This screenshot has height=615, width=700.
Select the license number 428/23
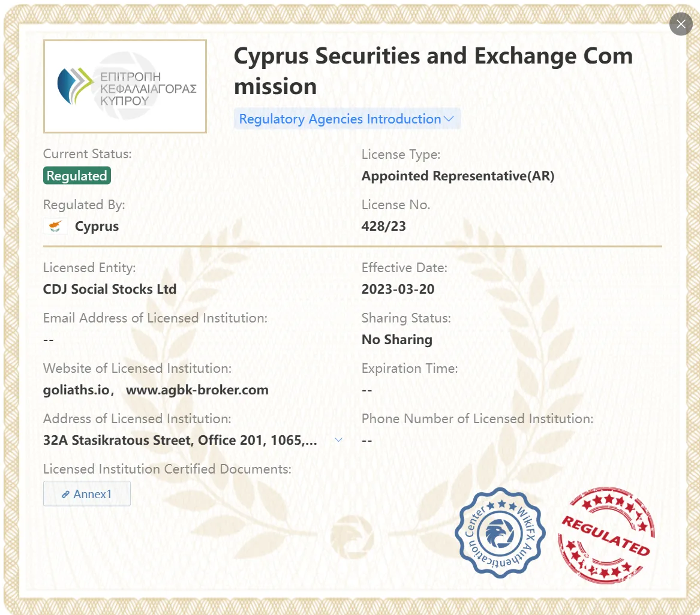[x=383, y=226]
